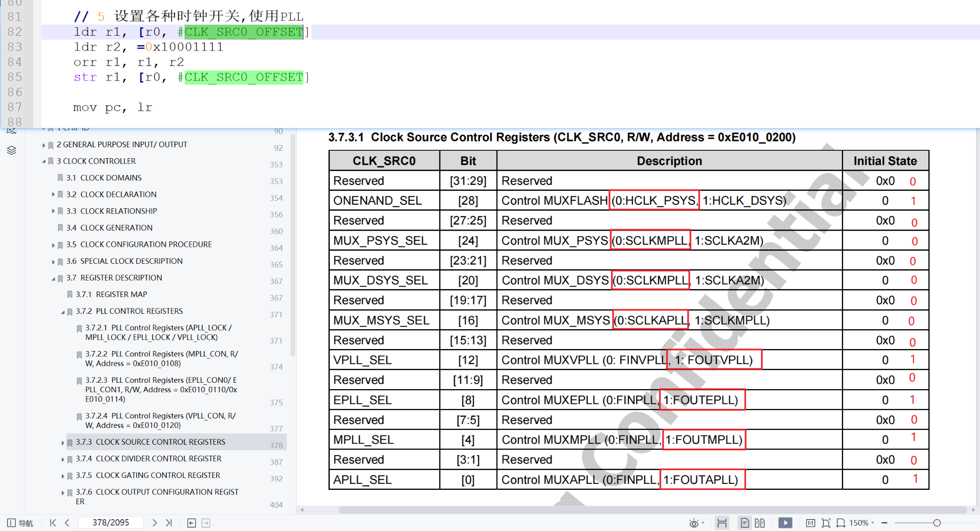Image resolution: width=980 pixels, height=531 pixels.
Task: Expand 3.7.3 CLOCK SOURCE CONTROL REGISTERS
Action: coord(63,443)
